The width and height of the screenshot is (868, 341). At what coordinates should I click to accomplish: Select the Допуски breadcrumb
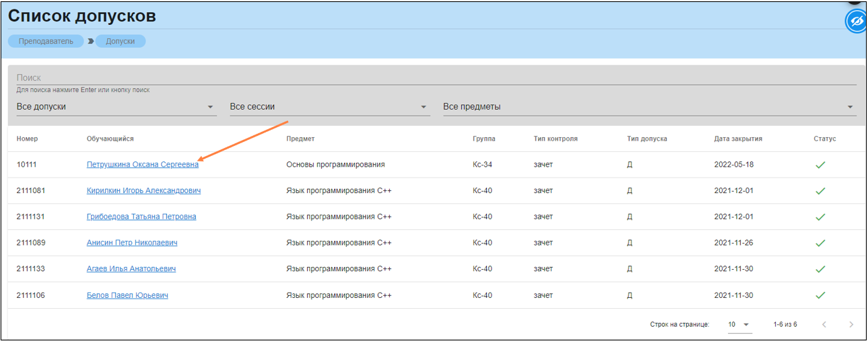pos(120,41)
